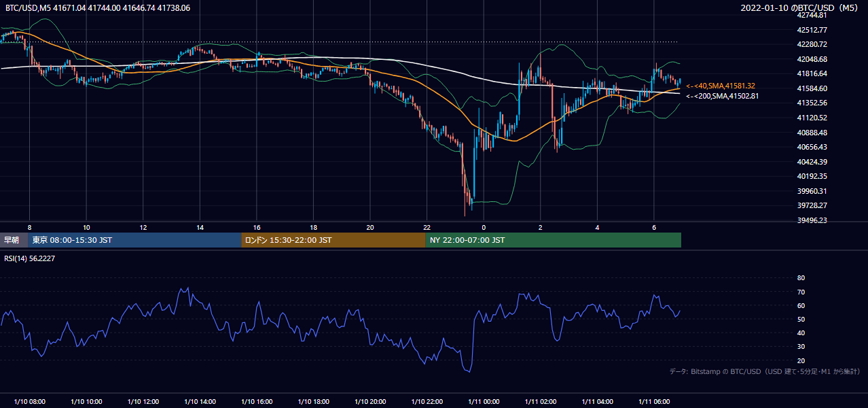Image resolution: width=868 pixels, height=408 pixels.
Task: Click price axis value 41584.60
Action: tap(812, 88)
